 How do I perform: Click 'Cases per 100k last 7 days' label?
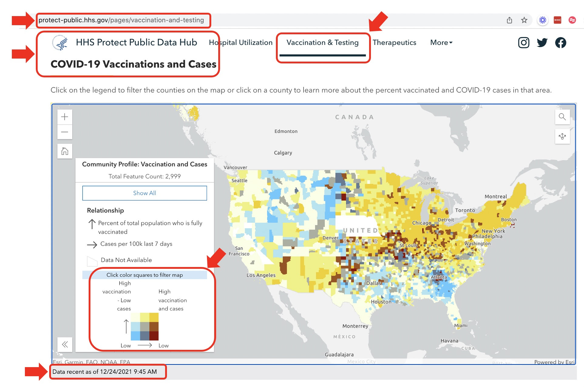tap(136, 244)
